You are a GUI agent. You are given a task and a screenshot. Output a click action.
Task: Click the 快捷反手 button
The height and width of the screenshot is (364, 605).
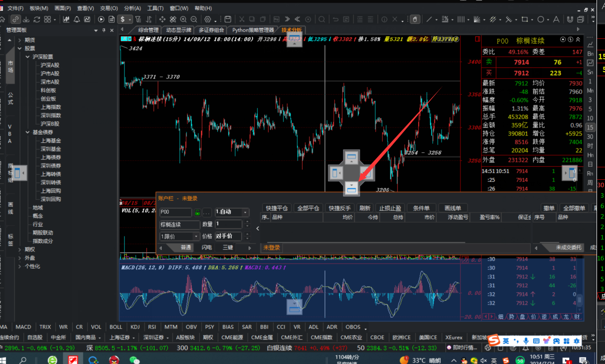(x=339, y=208)
